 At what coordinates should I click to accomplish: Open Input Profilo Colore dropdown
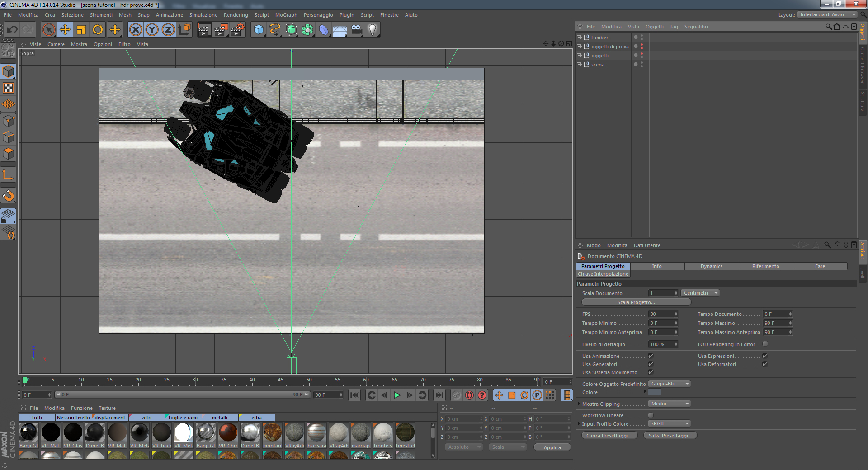point(670,424)
